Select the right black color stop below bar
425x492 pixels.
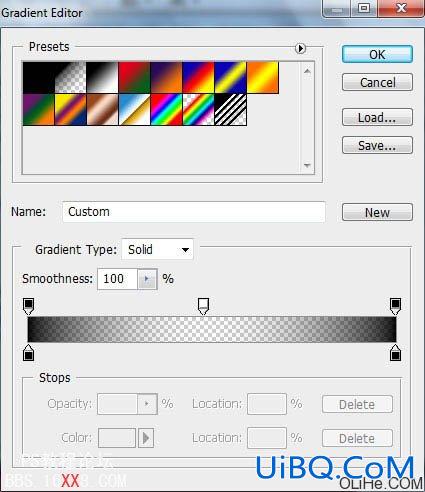click(395, 353)
